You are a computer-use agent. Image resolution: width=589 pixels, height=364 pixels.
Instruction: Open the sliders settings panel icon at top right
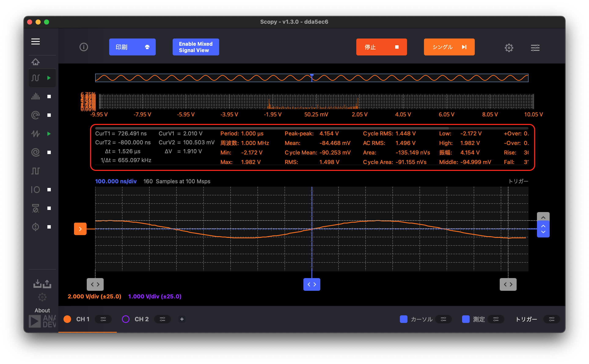pos(535,48)
